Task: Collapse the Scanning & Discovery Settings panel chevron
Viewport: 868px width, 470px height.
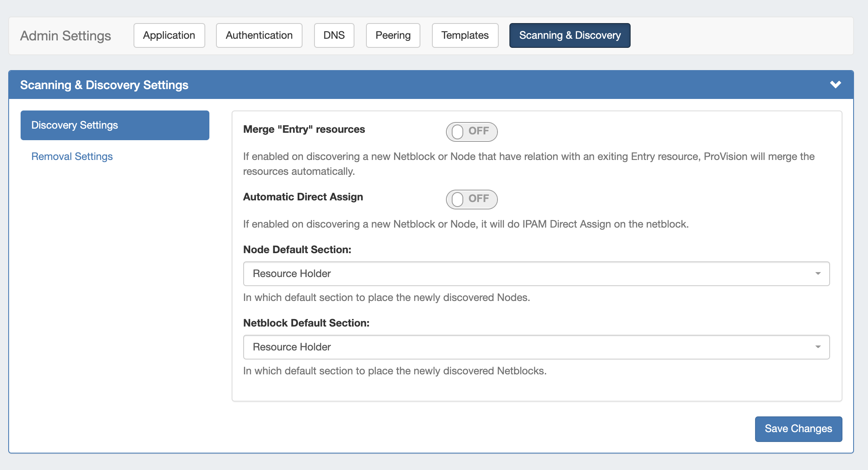Action: 835,85
